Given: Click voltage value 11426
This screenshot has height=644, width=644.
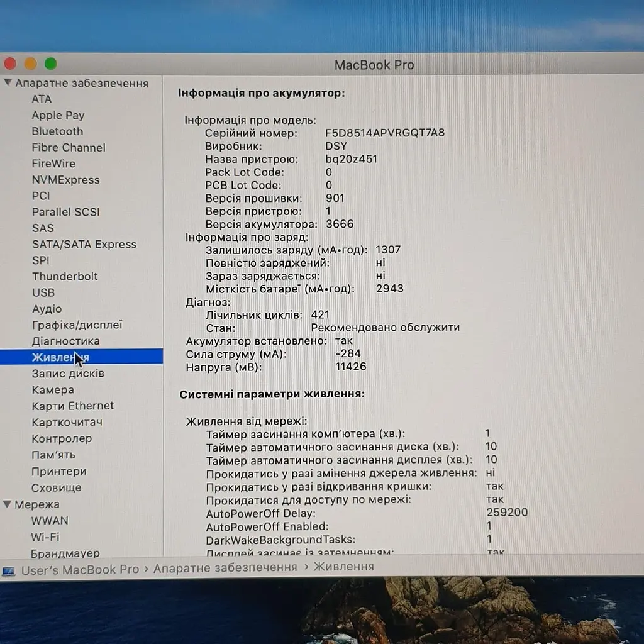Looking at the screenshot, I should pyautogui.click(x=351, y=367).
